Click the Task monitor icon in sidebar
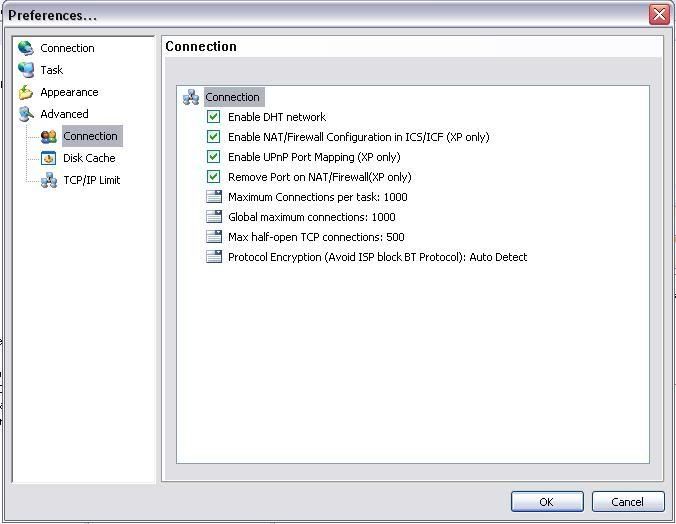 pos(26,70)
